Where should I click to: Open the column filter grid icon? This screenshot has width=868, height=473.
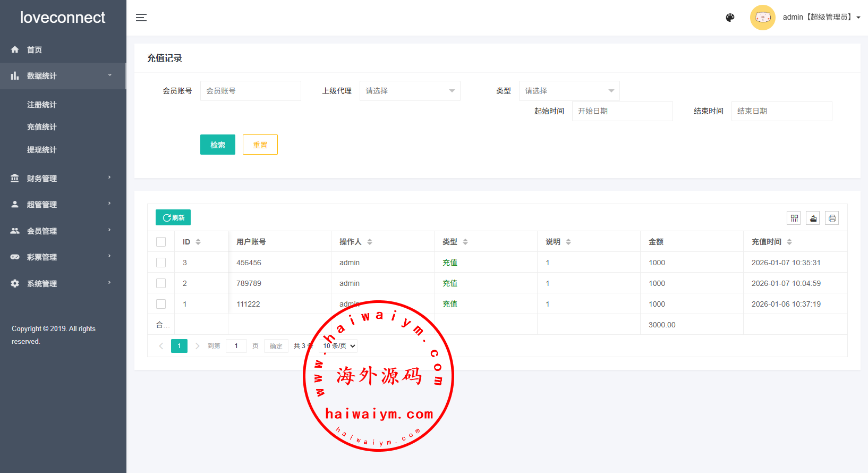(794, 218)
